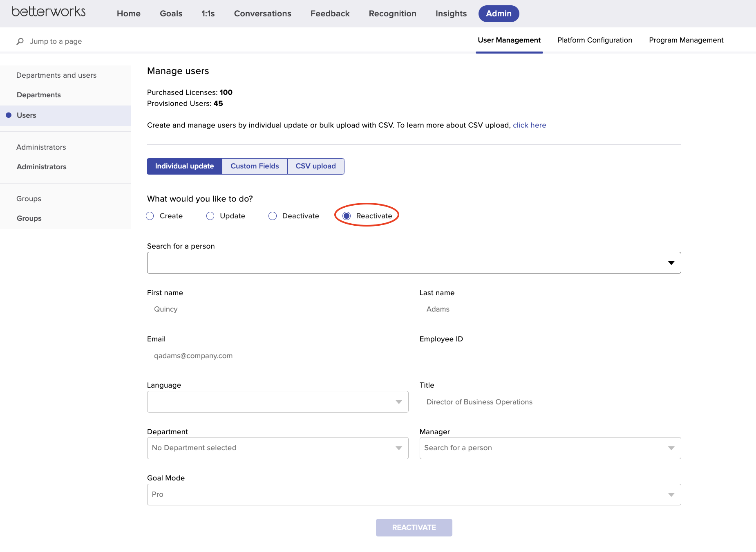
Task: Open the Platform Configuration tab
Action: [x=595, y=40]
